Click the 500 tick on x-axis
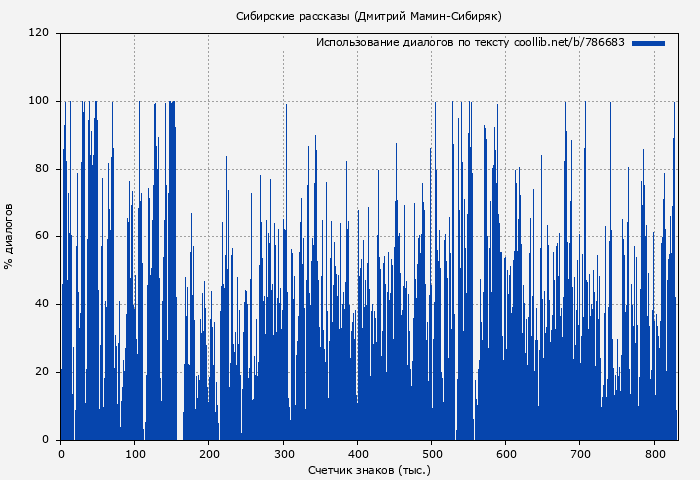 click(431, 453)
